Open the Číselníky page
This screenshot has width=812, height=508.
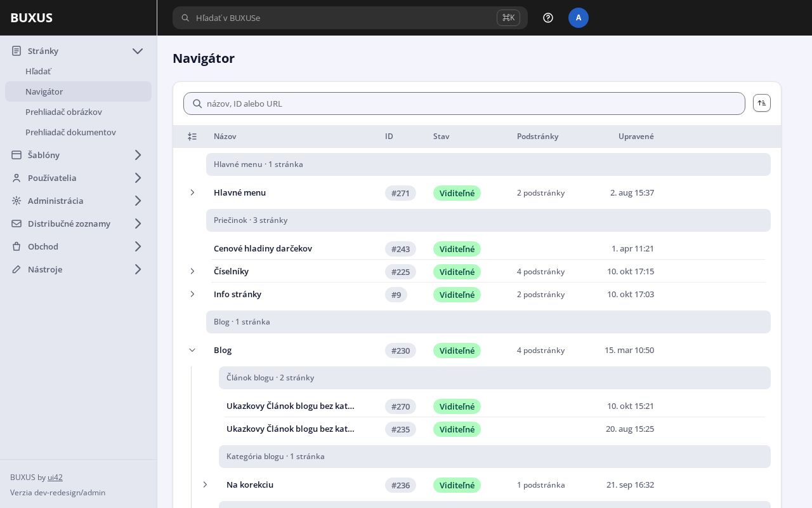pyautogui.click(x=231, y=271)
